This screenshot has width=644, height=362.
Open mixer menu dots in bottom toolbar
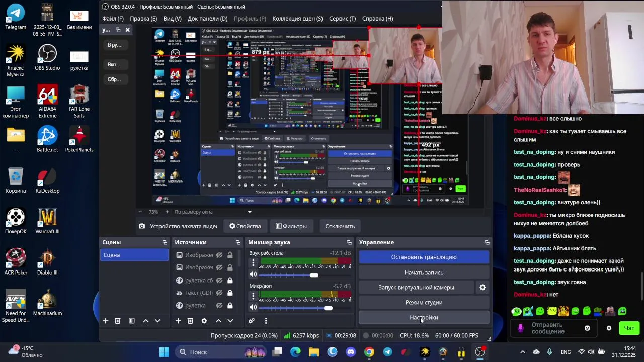(x=266, y=321)
